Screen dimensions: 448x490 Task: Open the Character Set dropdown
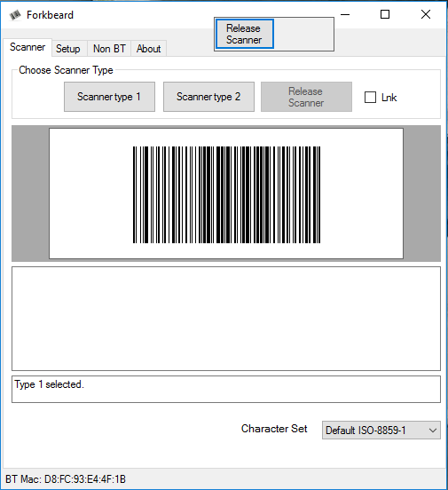pyautogui.click(x=381, y=430)
